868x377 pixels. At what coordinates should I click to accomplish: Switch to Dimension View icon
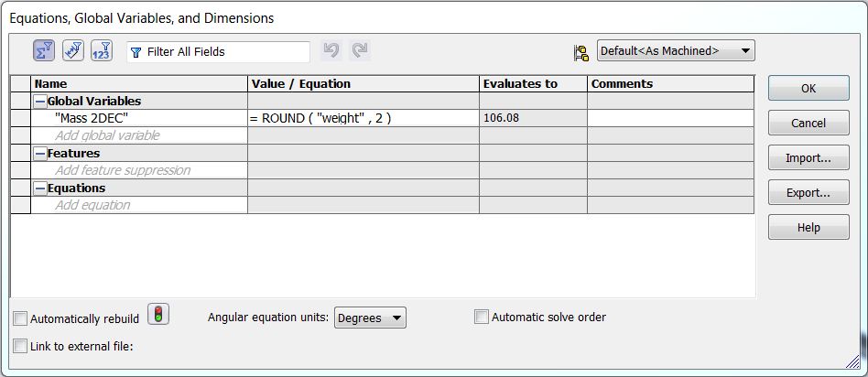[x=102, y=51]
